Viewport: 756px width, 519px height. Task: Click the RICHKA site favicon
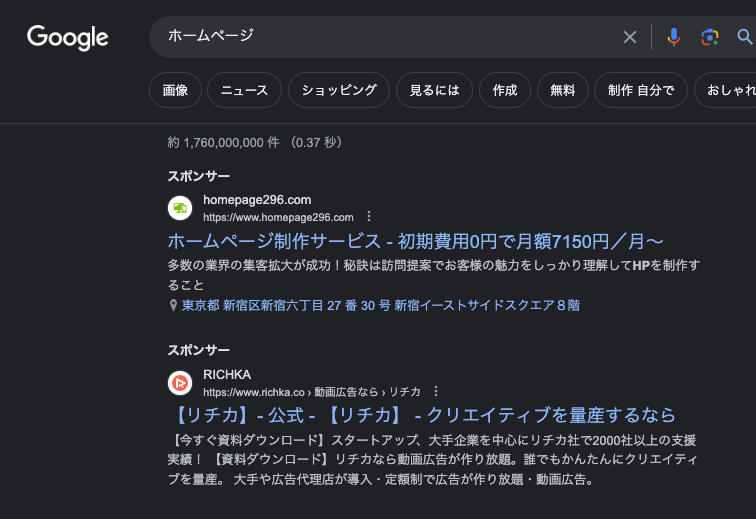tap(180, 382)
